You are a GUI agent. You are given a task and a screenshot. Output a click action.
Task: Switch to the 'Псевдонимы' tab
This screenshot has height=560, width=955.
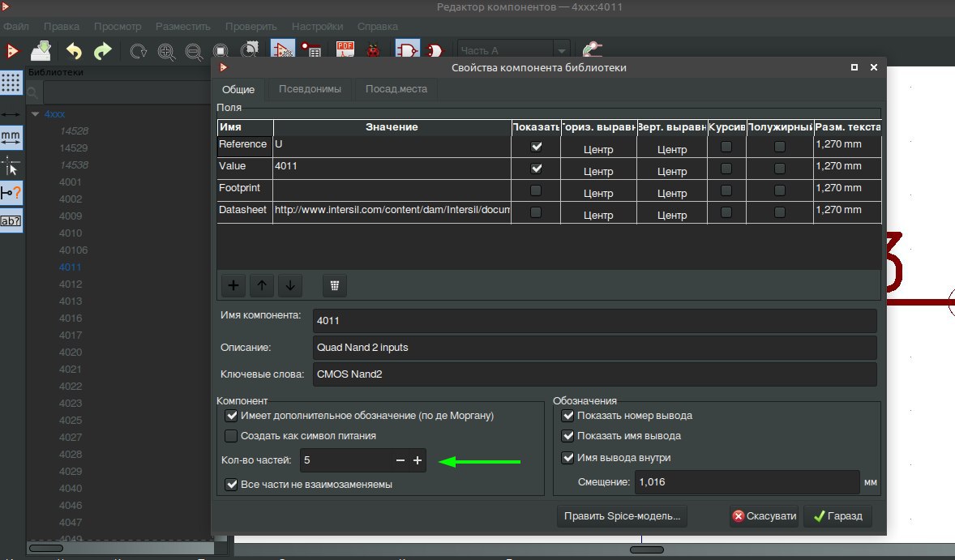coord(309,89)
